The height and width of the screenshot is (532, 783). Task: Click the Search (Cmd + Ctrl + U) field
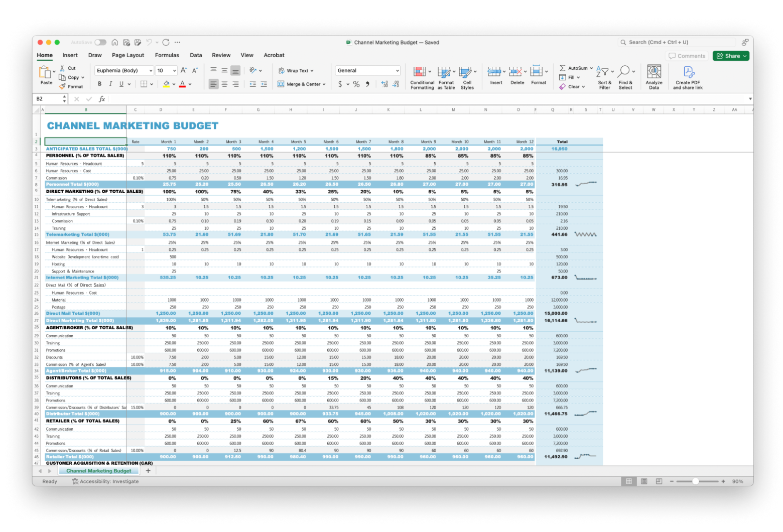(677, 43)
